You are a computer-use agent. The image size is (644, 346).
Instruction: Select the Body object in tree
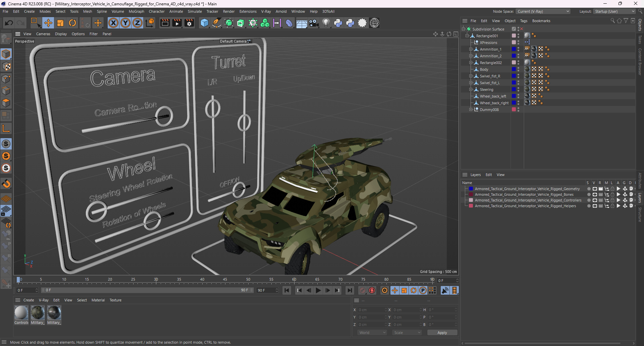coord(484,69)
